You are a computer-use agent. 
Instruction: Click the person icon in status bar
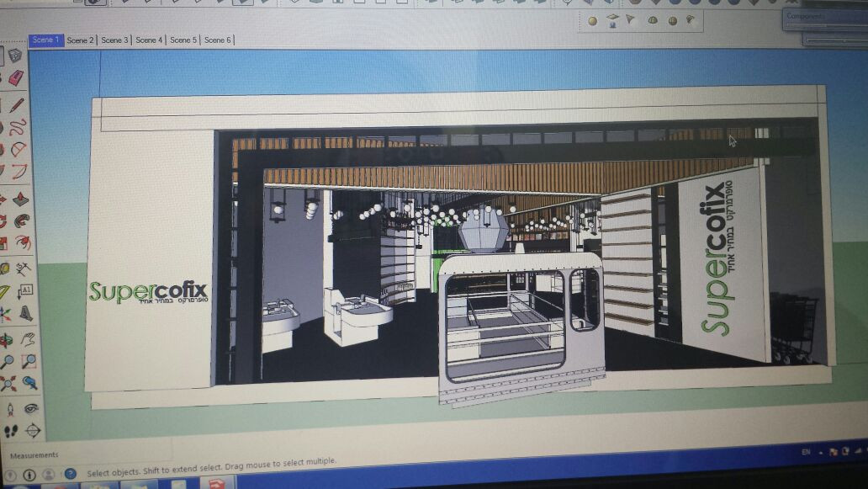coord(49,475)
